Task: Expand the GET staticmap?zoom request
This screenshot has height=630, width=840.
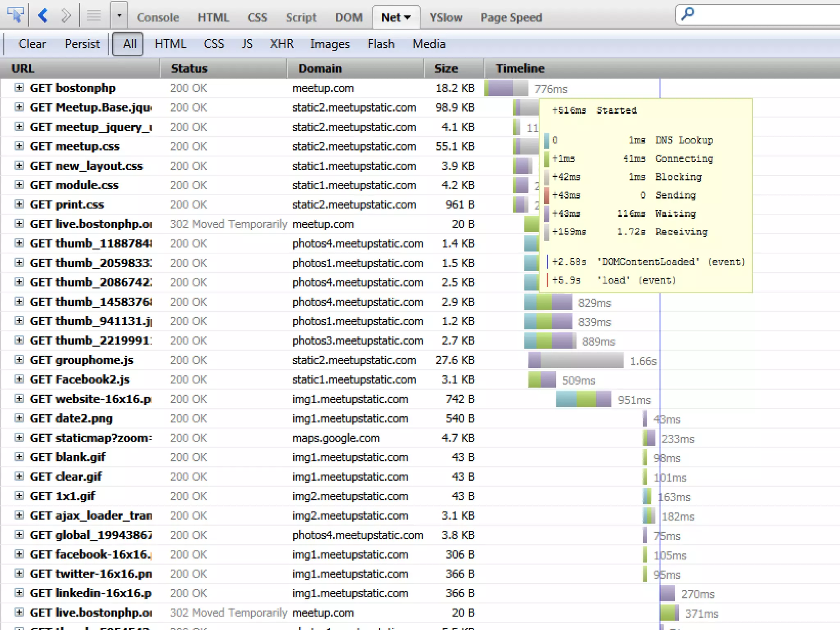Action: (x=19, y=437)
